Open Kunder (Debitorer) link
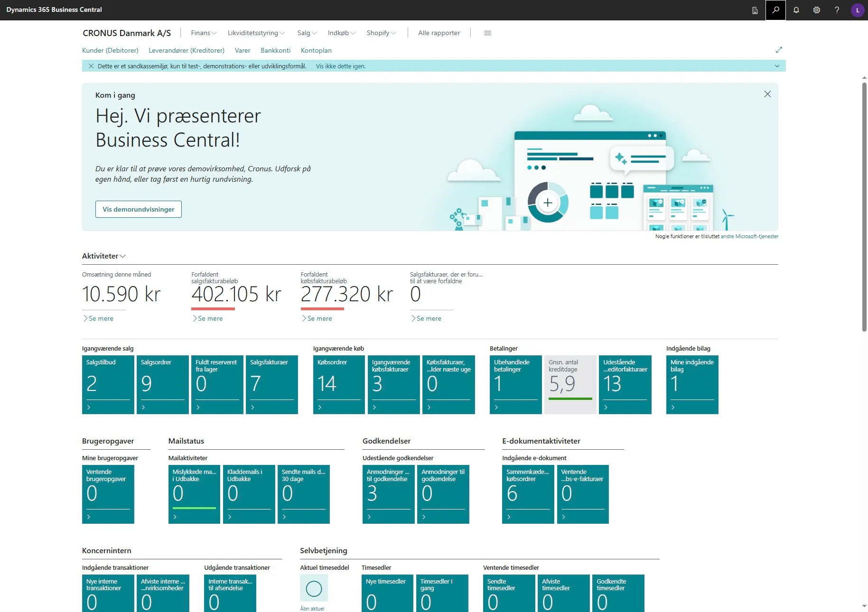Image resolution: width=868 pixels, height=612 pixels. 110,50
